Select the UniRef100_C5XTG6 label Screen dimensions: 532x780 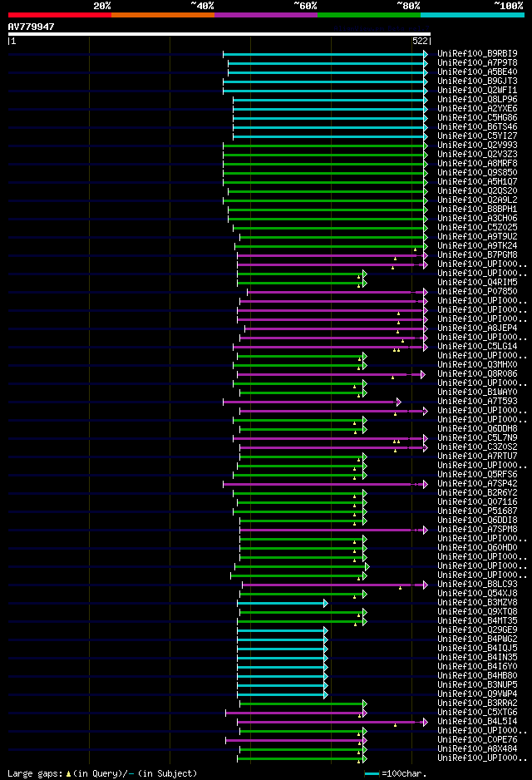click(477, 713)
